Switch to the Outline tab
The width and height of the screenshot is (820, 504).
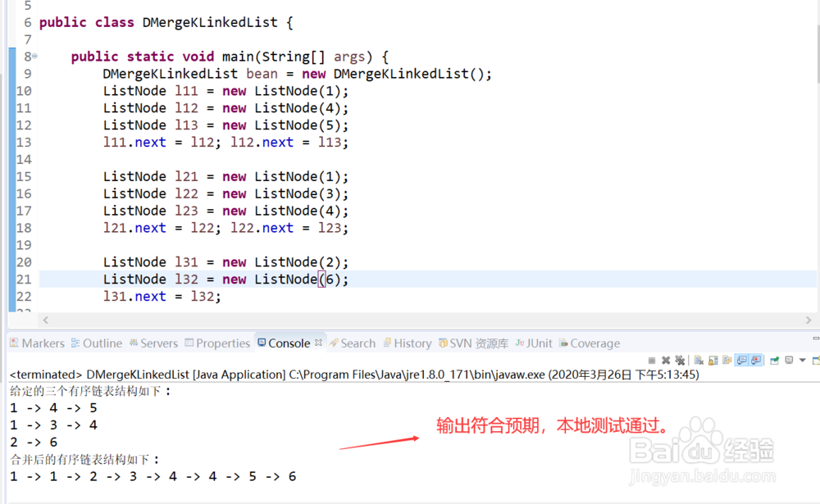(x=97, y=343)
